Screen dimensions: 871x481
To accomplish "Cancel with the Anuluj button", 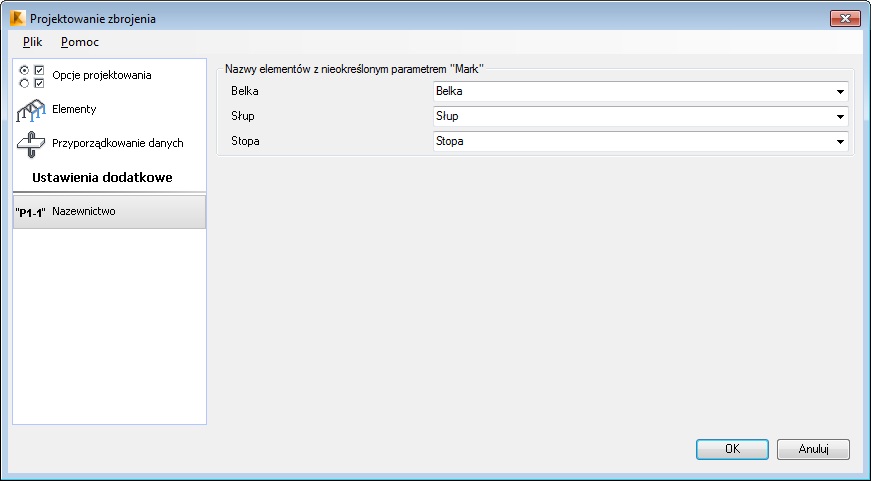I will coord(813,449).
